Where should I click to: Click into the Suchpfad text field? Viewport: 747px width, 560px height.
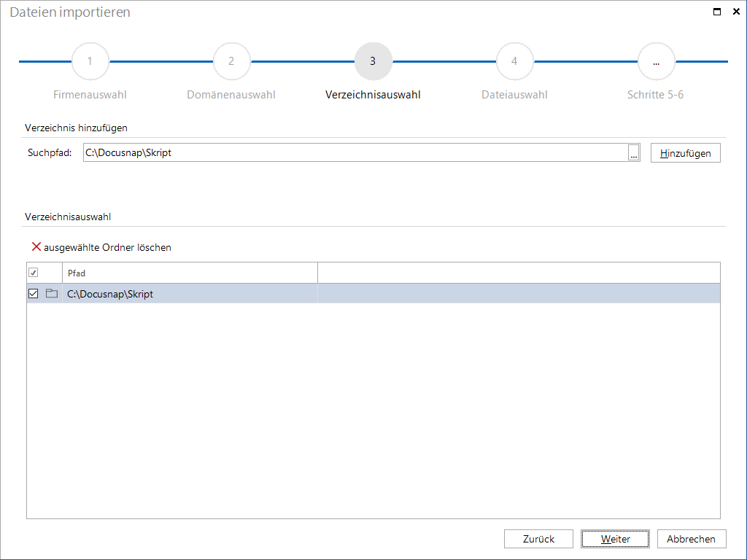point(355,152)
